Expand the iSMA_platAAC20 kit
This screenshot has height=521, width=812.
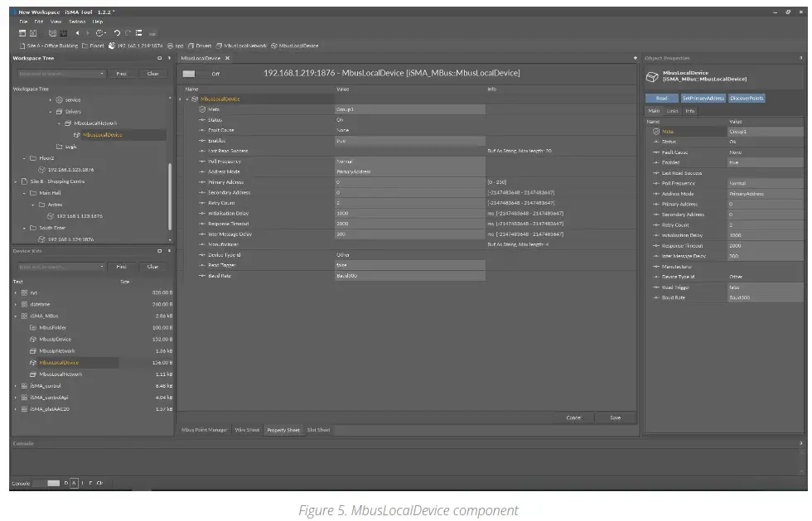point(16,409)
